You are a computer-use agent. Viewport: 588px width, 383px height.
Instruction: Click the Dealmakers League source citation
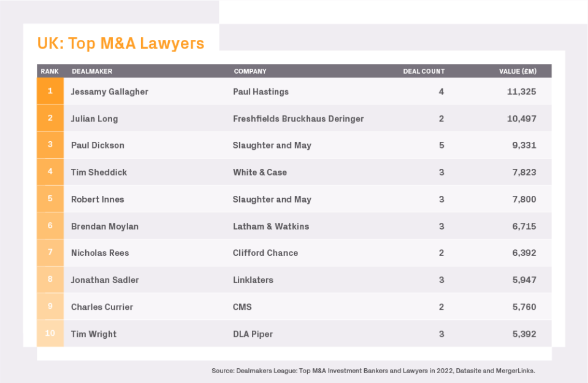coord(373,371)
